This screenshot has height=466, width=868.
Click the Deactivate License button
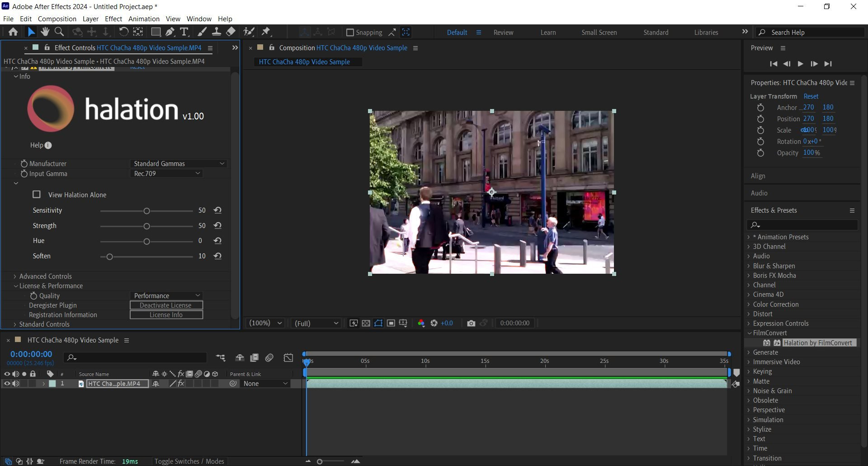[166, 305]
